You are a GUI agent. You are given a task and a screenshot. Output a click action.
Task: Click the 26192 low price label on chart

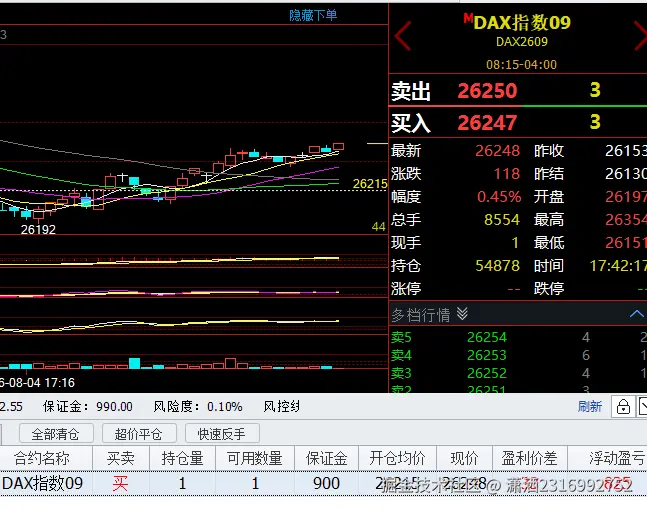tap(38, 229)
